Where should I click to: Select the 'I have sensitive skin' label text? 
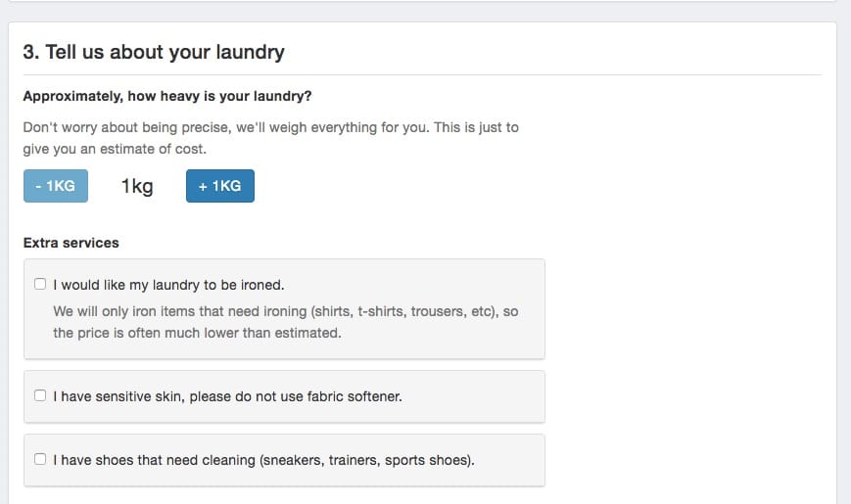pyautogui.click(x=227, y=396)
